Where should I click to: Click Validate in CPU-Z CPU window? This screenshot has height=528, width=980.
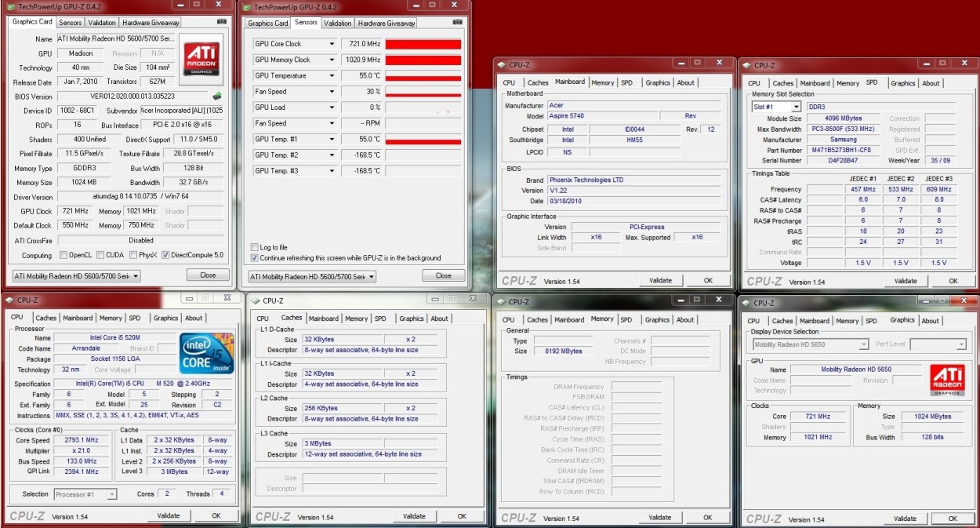click(x=169, y=515)
